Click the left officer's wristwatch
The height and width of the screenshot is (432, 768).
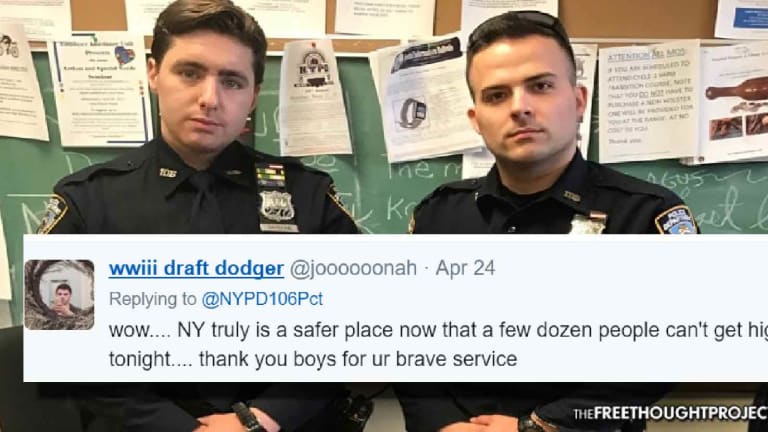248,416
